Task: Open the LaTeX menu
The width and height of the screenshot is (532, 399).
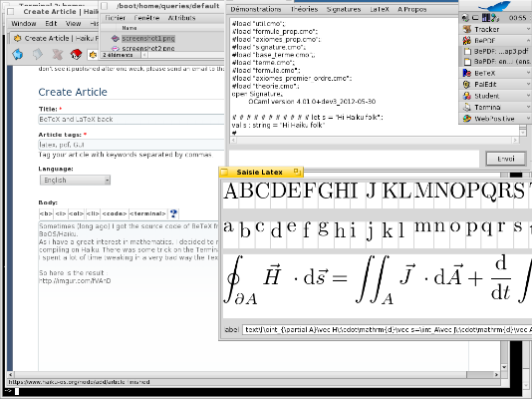Action: 380,10
